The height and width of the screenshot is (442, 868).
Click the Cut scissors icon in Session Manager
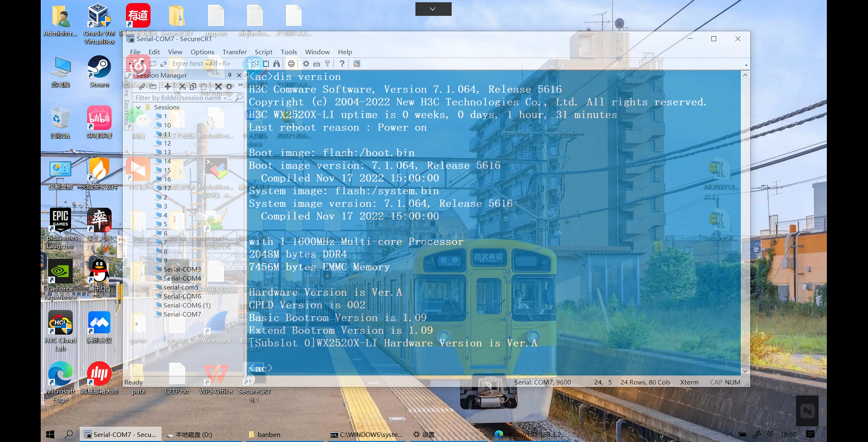tap(183, 86)
